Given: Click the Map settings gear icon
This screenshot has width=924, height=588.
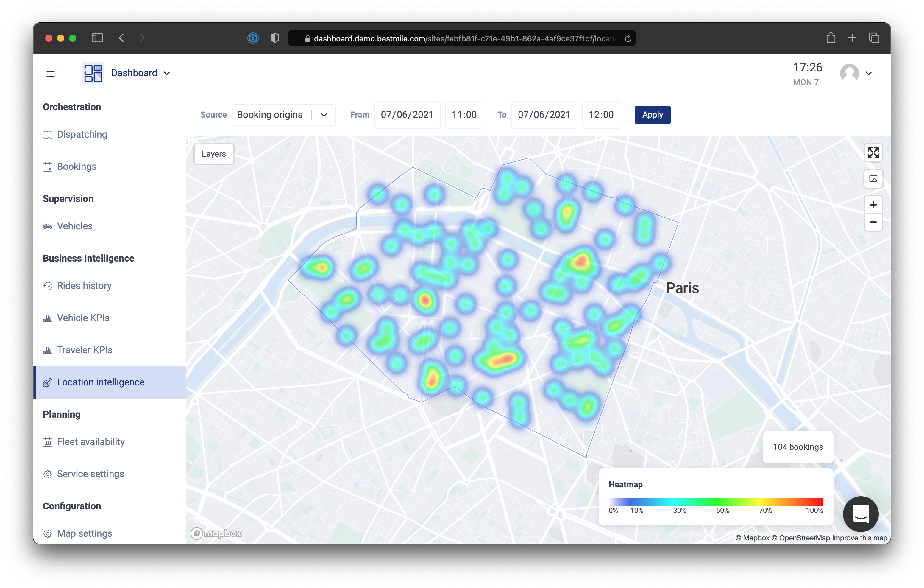Looking at the screenshot, I should coord(48,534).
